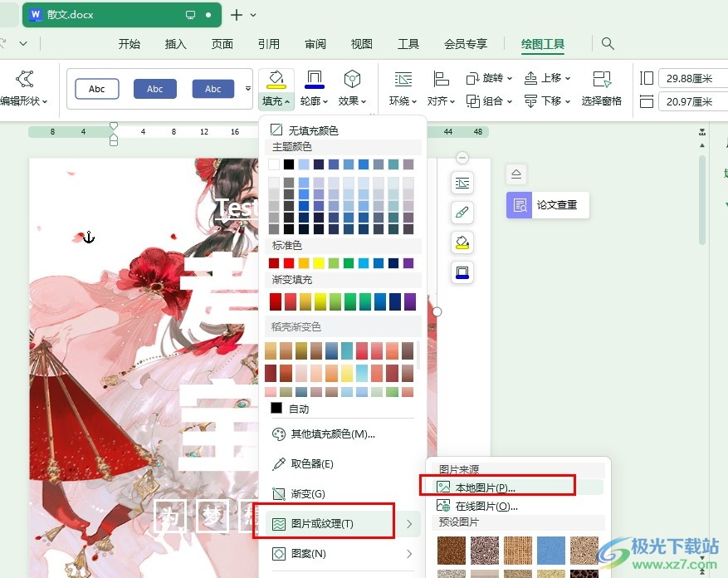Click the Align (对齐) icon
This screenshot has height=578, width=728.
tap(441, 79)
